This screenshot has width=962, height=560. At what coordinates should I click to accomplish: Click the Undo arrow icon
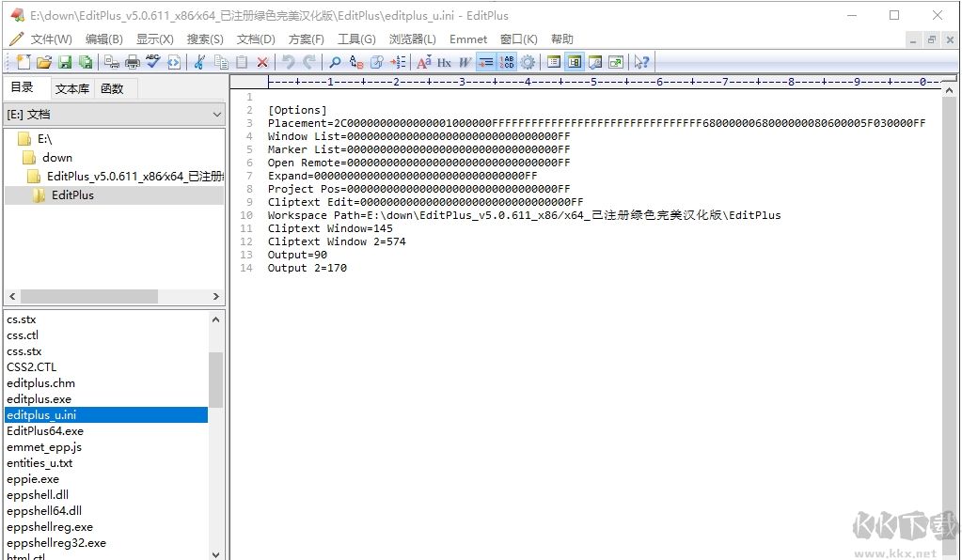point(289,62)
